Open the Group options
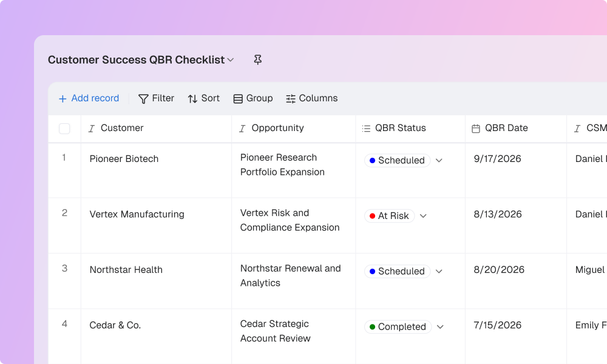The height and width of the screenshot is (364, 607). 253,98
